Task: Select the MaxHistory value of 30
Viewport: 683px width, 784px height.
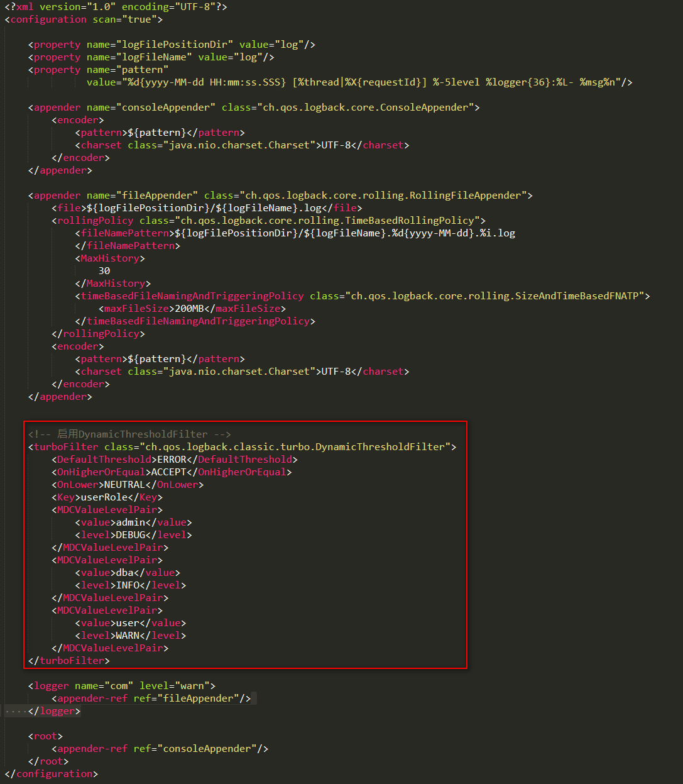Action: 104,270
